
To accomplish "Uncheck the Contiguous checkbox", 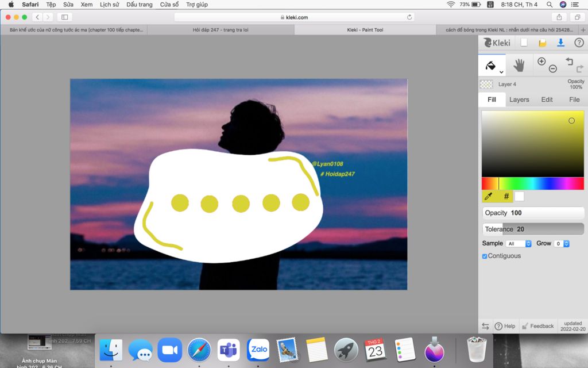I will [x=485, y=256].
